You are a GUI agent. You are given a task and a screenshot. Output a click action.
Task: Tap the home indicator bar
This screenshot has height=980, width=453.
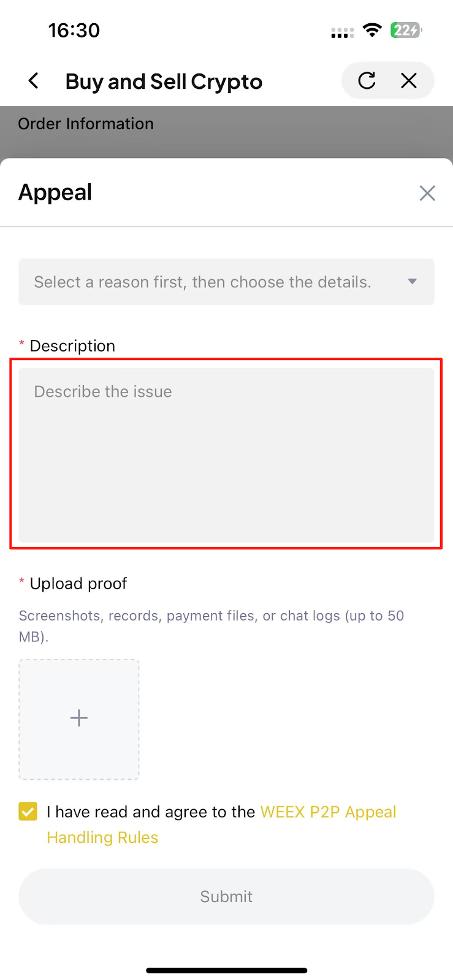tap(226, 970)
